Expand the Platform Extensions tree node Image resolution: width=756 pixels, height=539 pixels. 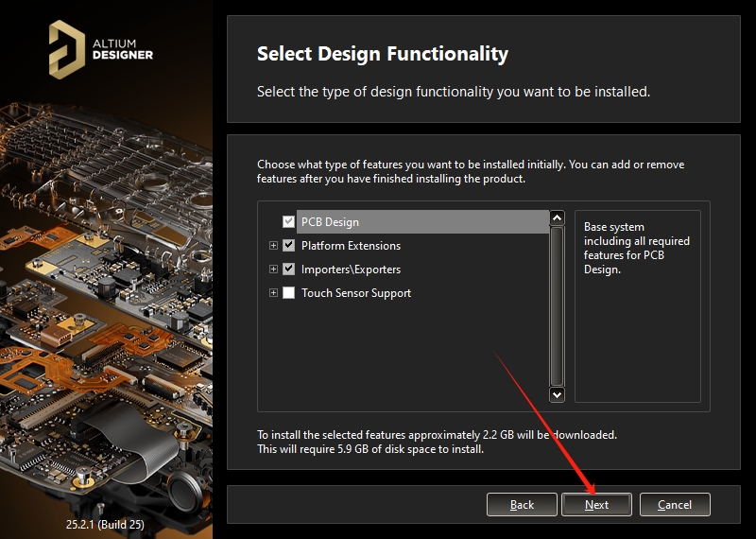pyautogui.click(x=274, y=246)
